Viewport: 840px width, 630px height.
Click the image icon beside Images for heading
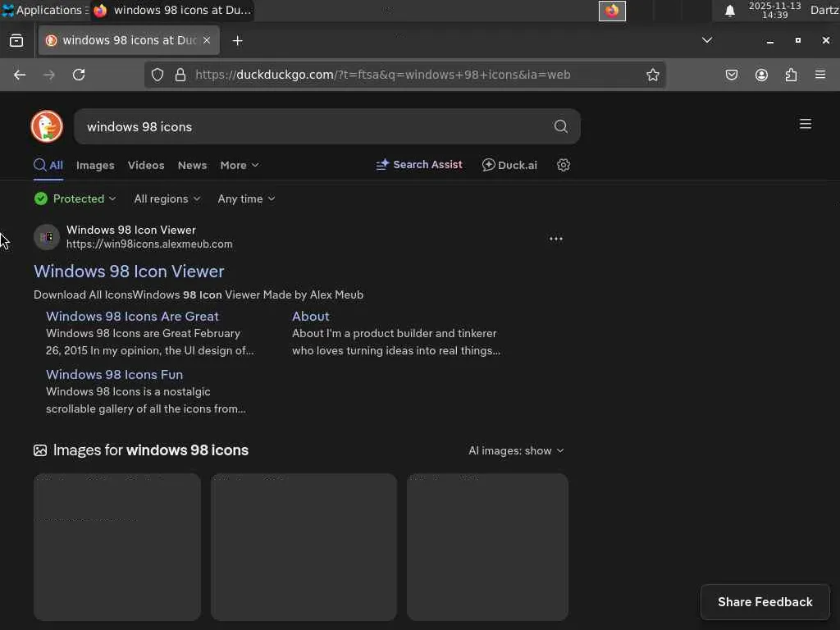click(x=40, y=450)
